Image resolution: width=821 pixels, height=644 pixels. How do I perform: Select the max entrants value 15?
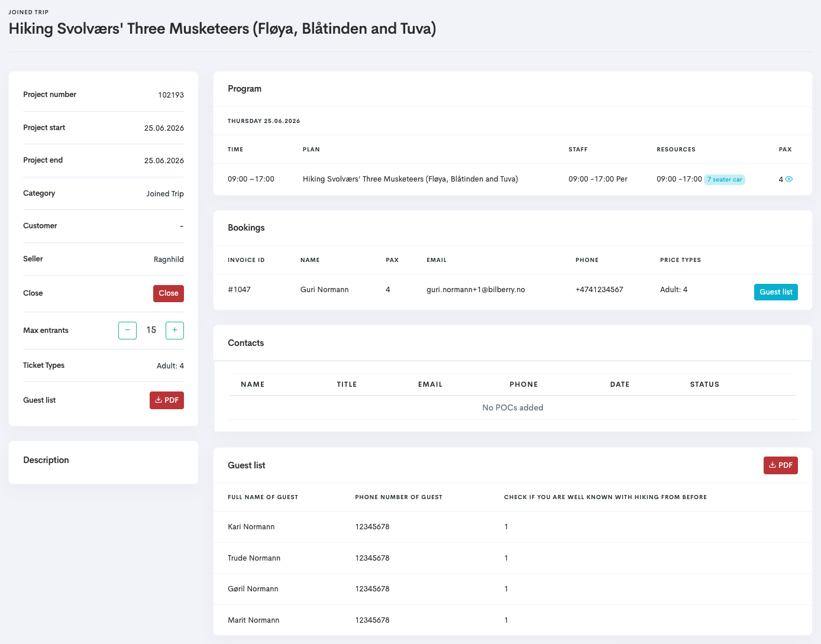151,330
